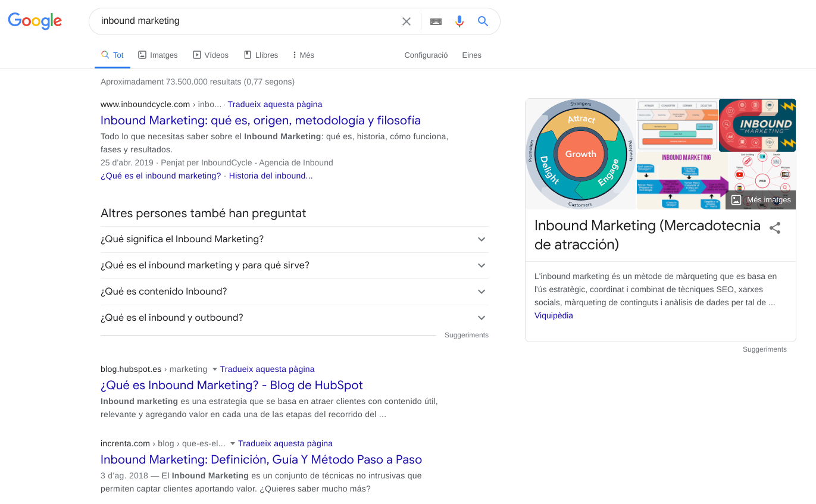Click the Més imatges button

tap(761, 200)
